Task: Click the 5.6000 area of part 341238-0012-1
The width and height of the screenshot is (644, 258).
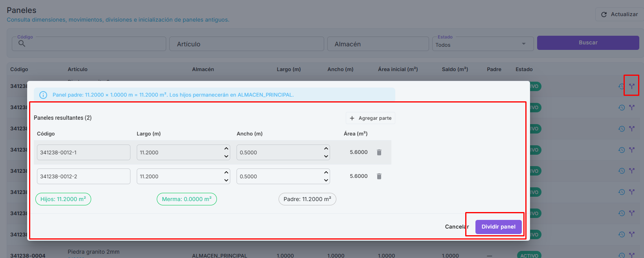Action: 359,152
